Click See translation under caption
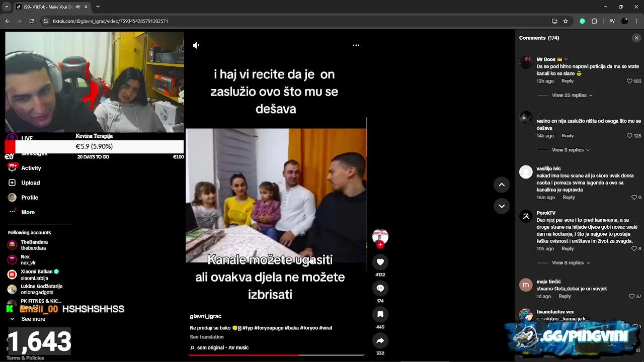Image resolution: width=644 pixels, height=362 pixels. (206, 337)
